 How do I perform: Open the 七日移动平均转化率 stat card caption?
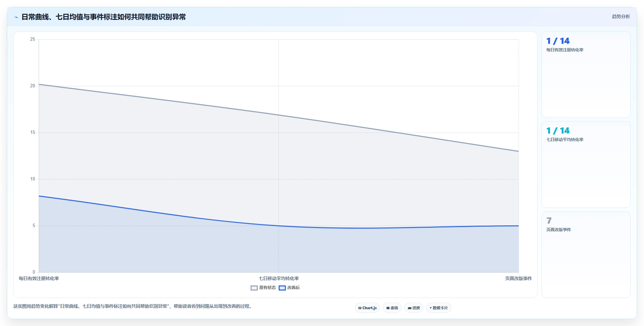point(565,140)
